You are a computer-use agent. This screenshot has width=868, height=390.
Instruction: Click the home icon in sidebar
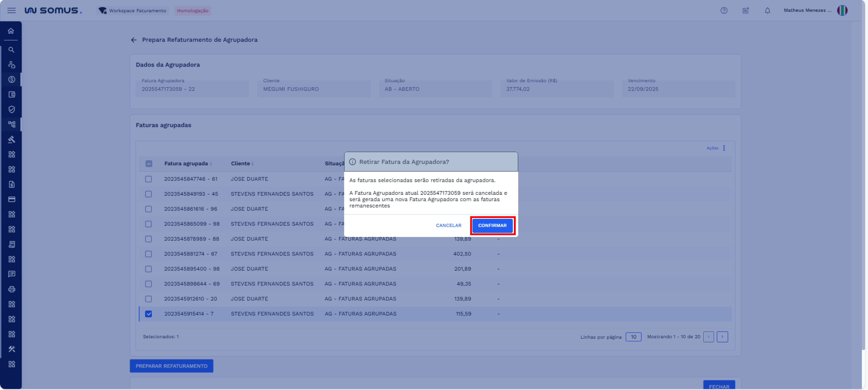coord(11,31)
